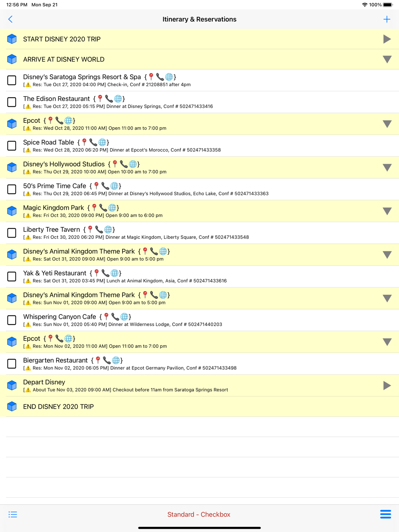Tap reservation text Conf # 502471433416

click(x=188, y=106)
